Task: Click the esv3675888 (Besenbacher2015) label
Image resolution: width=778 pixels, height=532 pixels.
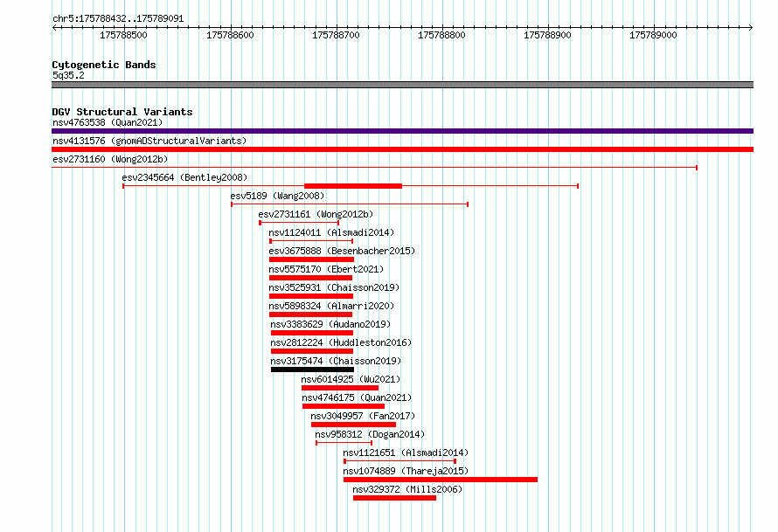Action: coord(342,251)
